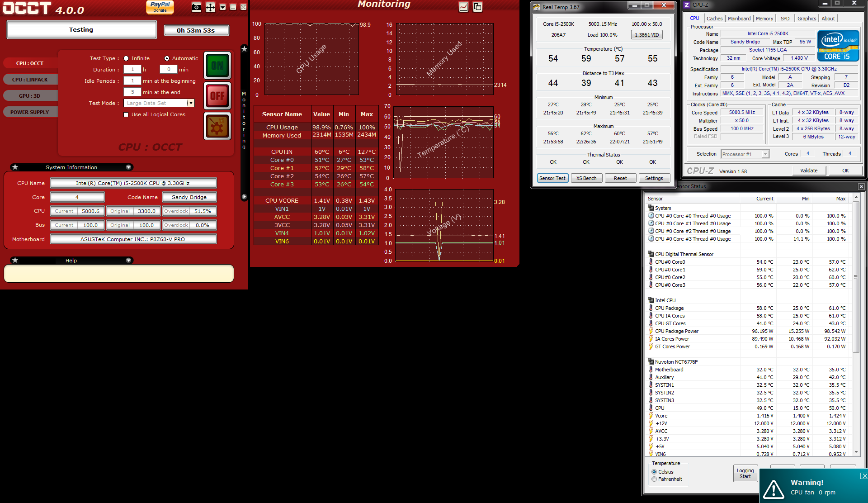Click CPU Package Power lightning icon
Screen dimensions: 868x503
[651, 331]
